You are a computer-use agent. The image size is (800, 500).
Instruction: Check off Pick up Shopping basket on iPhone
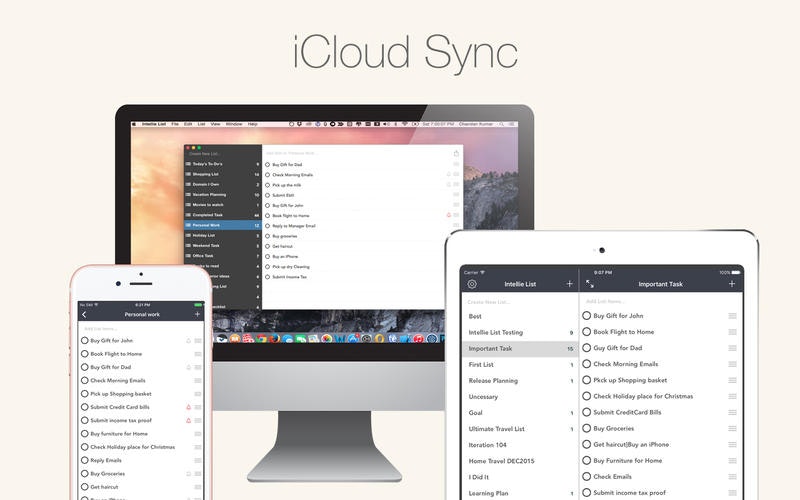tap(85, 394)
